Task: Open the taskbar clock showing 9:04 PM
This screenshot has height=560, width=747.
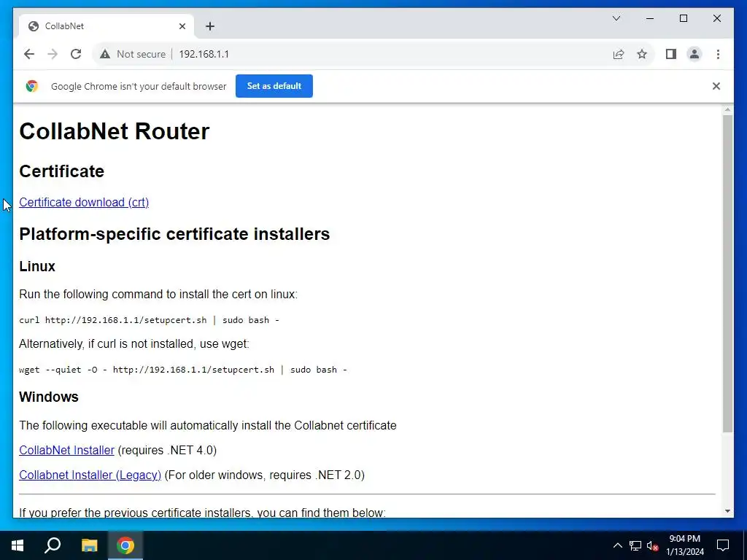Action: pos(684,545)
